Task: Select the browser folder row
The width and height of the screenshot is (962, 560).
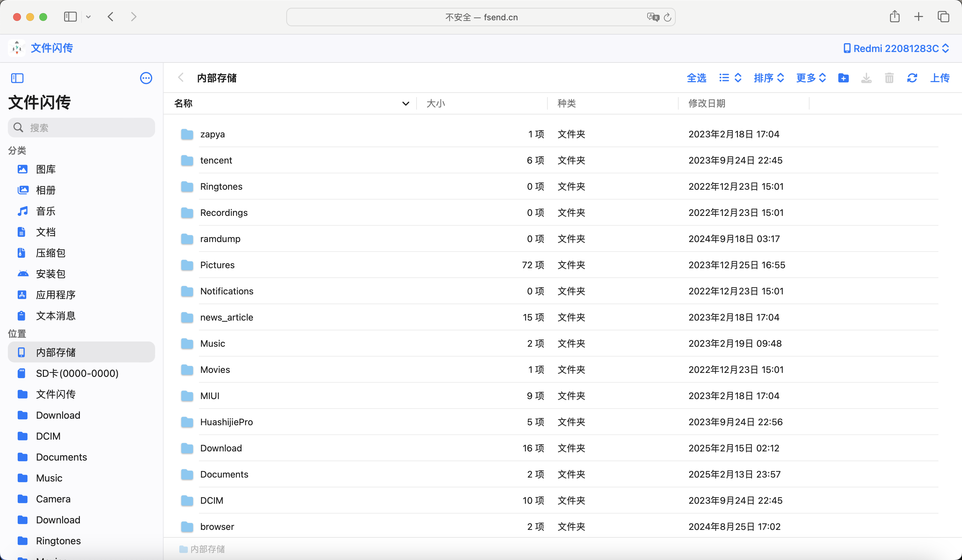Action: 559,526
